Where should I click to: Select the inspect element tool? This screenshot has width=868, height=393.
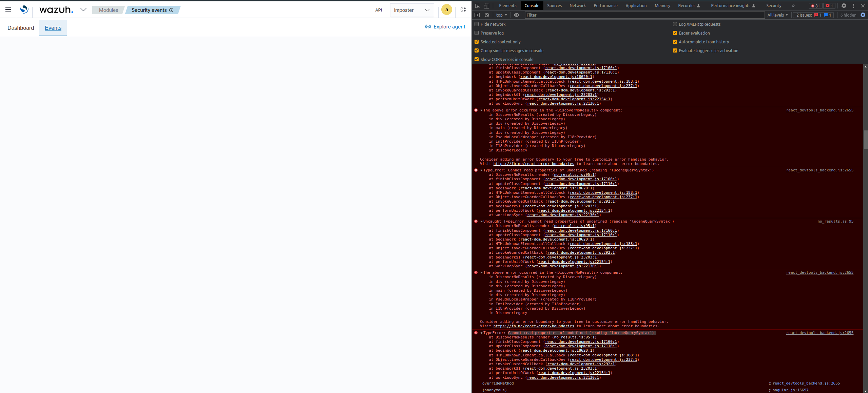pyautogui.click(x=477, y=6)
